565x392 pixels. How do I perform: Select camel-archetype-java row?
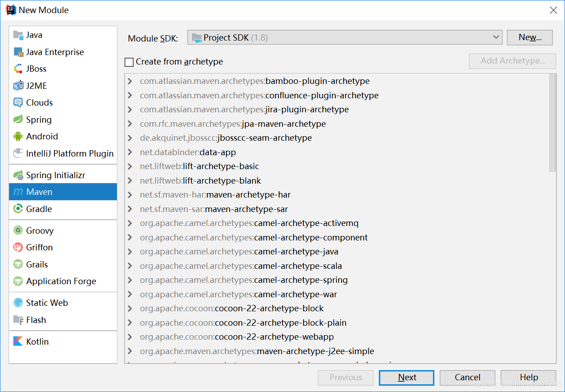click(x=337, y=252)
